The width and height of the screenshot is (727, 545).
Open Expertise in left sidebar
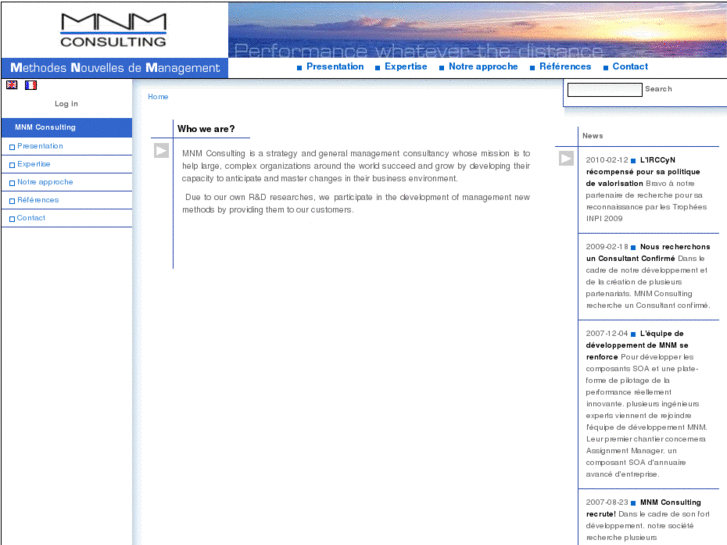click(x=33, y=164)
